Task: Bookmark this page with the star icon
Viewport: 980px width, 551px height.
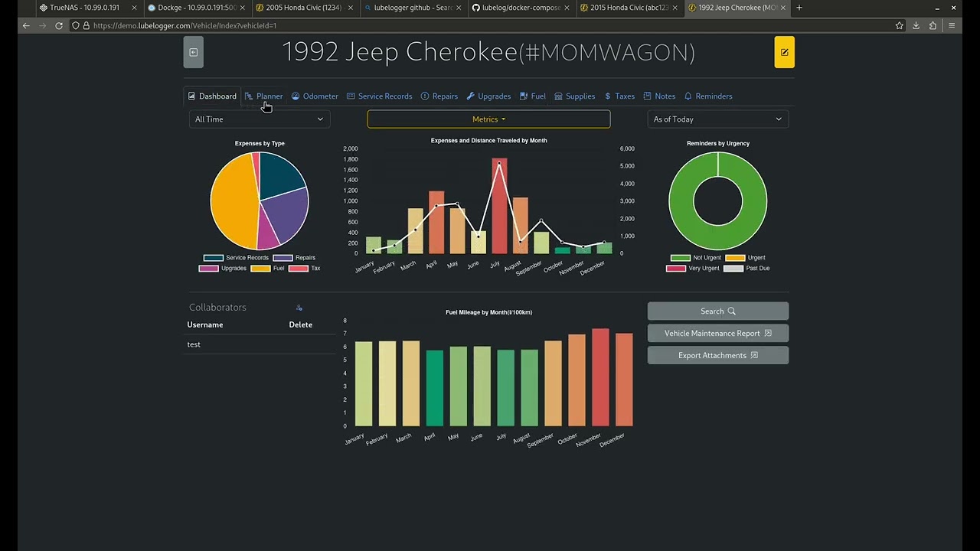Action: coord(900,25)
